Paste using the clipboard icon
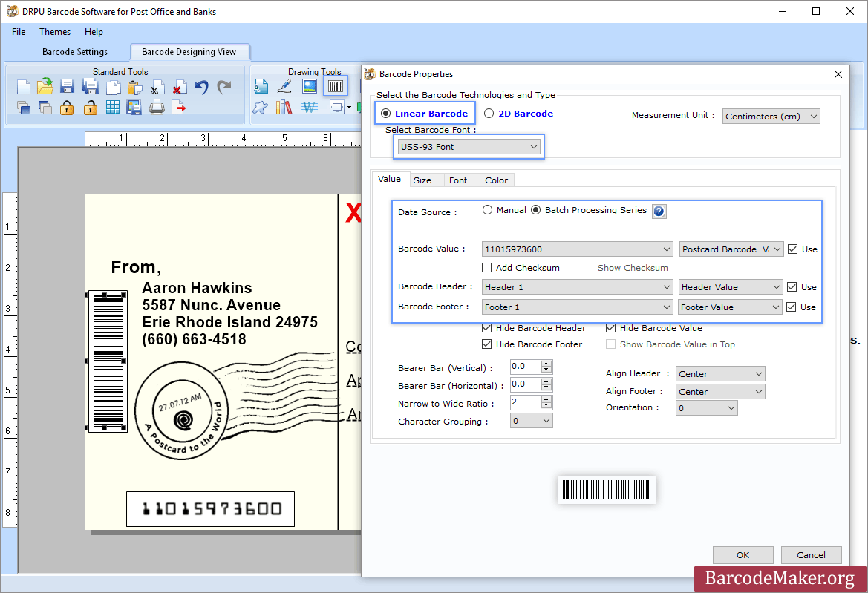This screenshot has width=868, height=593. pyautogui.click(x=134, y=88)
